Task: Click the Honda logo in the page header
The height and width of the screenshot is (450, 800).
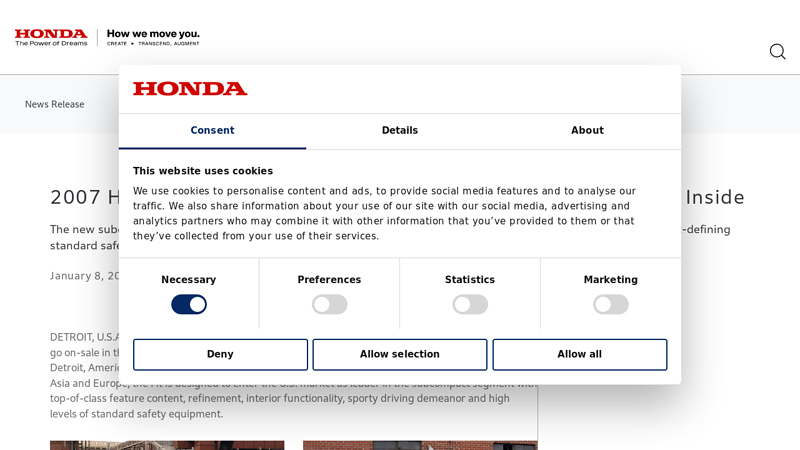Action: [x=51, y=37]
